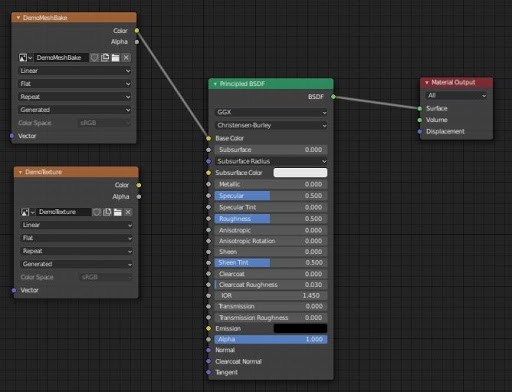Open sRGB color space dropdown in DemoTexture node

106,277
